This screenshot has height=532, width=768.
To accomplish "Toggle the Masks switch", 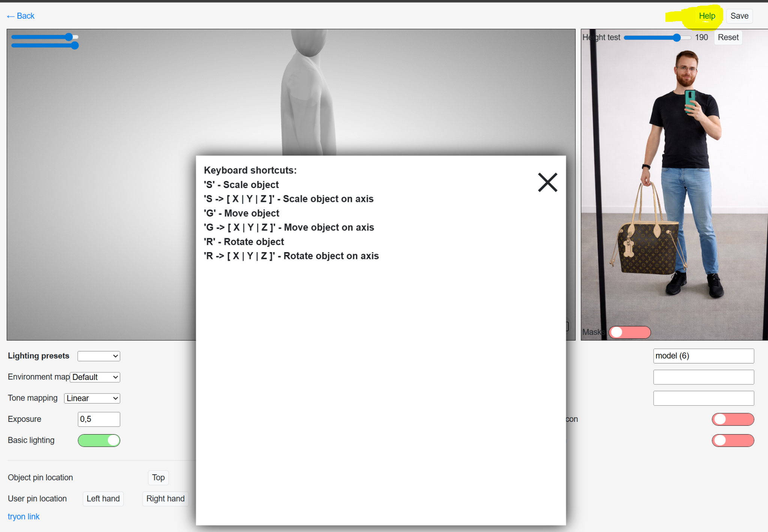I will pyautogui.click(x=630, y=332).
